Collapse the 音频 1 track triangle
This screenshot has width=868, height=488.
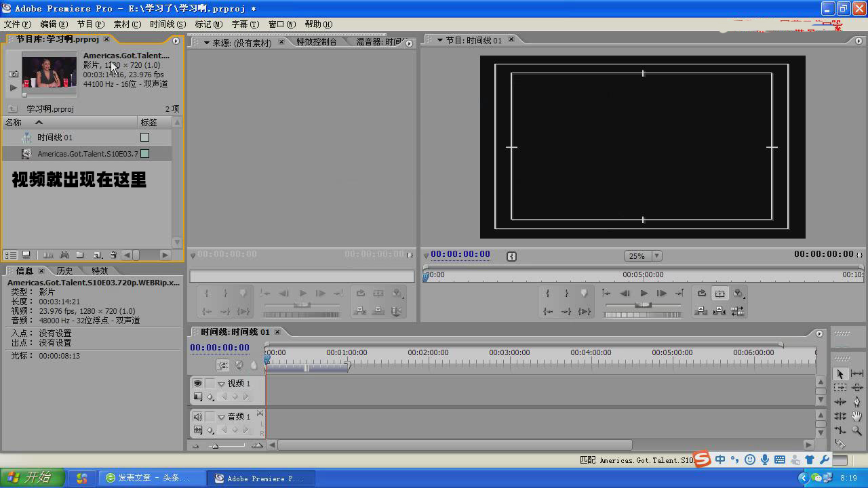coord(221,417)
